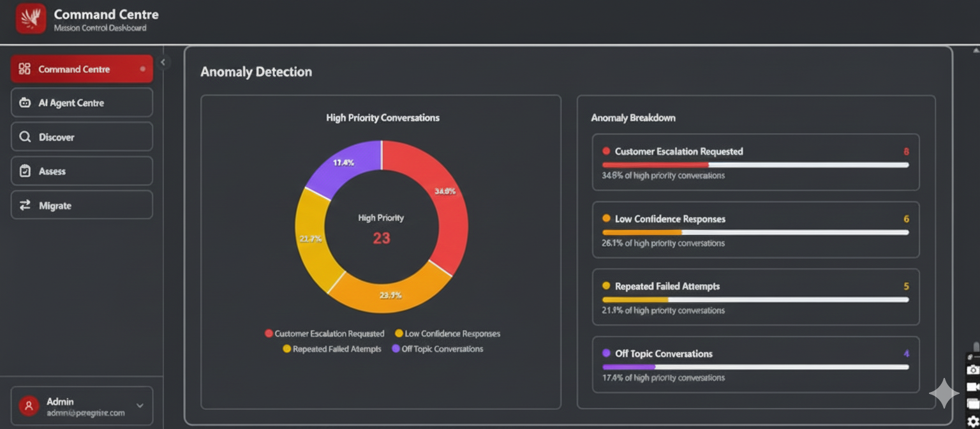This screenshot has height=429, width=980.
Task: Expand the Admin account dropdown
Action: pyautogui.click(x=138, y=406)
